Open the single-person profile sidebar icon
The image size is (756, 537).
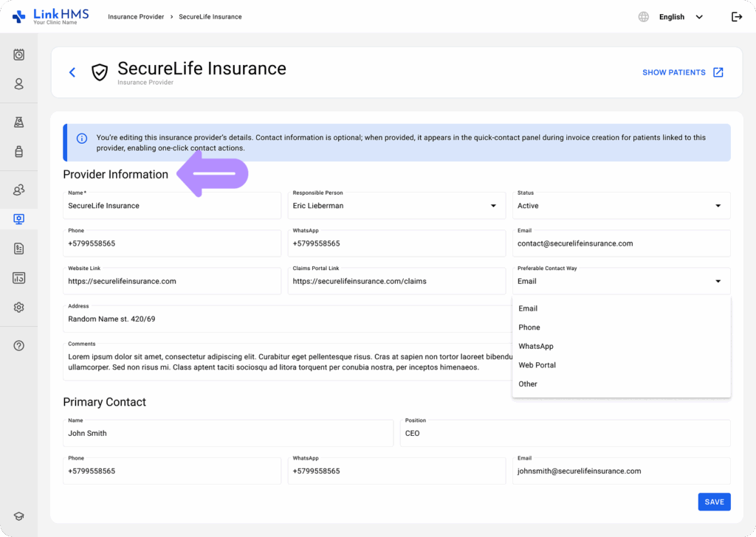pyautogui.click(x=19, y=84)
